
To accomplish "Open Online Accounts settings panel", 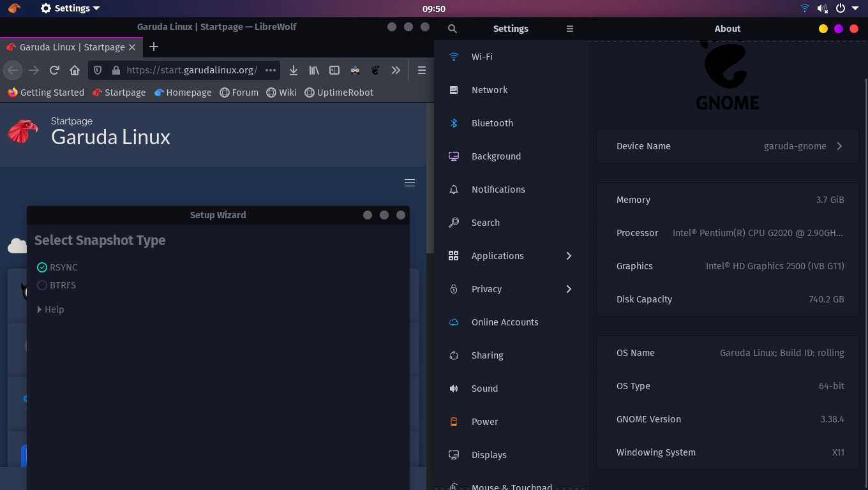I will tap(512, 322).
